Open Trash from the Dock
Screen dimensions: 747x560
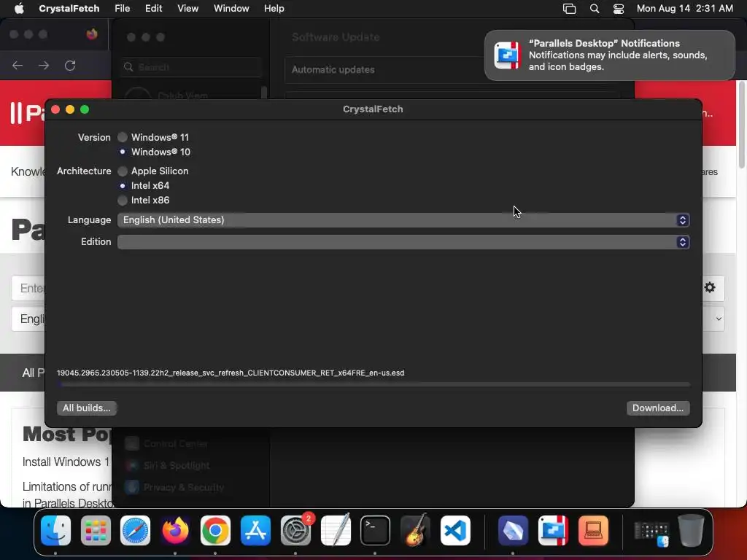(x=691, y=530)
